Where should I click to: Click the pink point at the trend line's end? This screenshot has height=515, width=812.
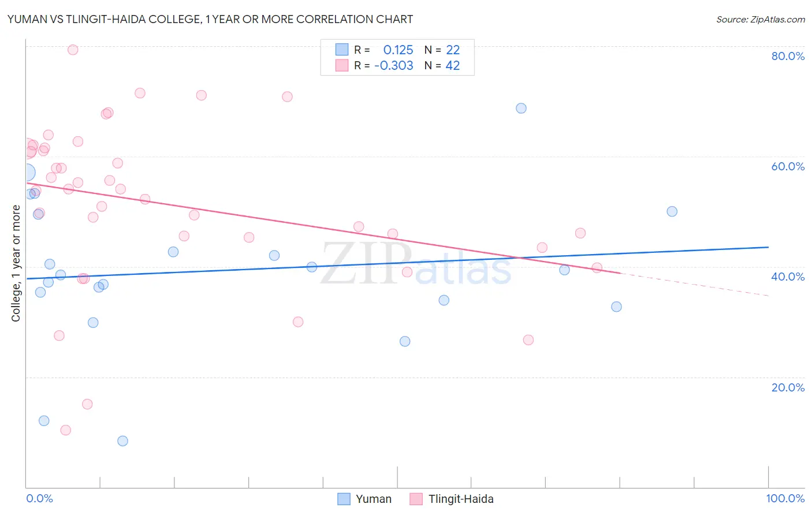[x=597, y=267]
